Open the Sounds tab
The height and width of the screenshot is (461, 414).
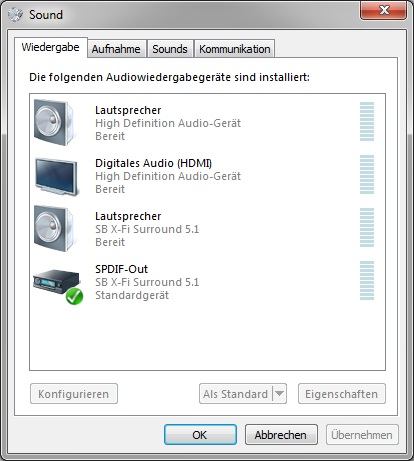170,49
